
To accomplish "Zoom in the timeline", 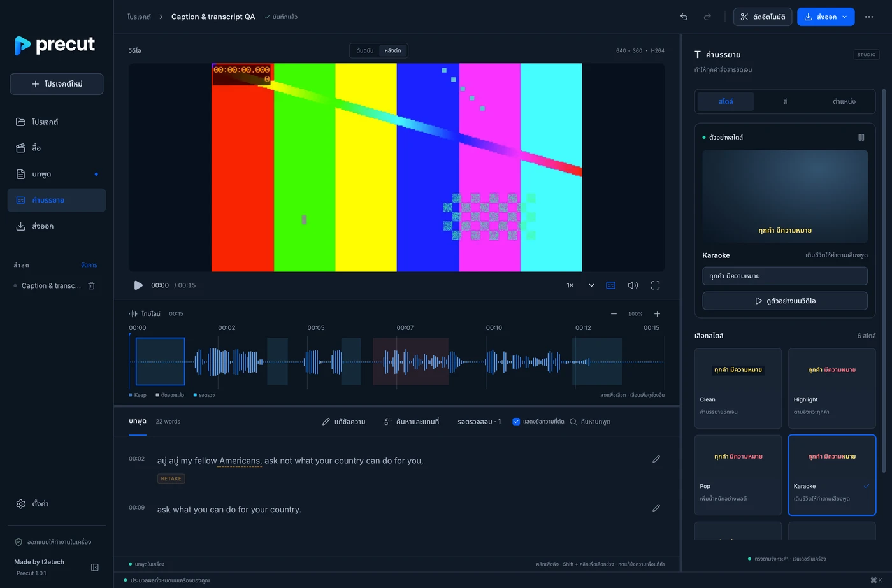I will pos(657,314).
